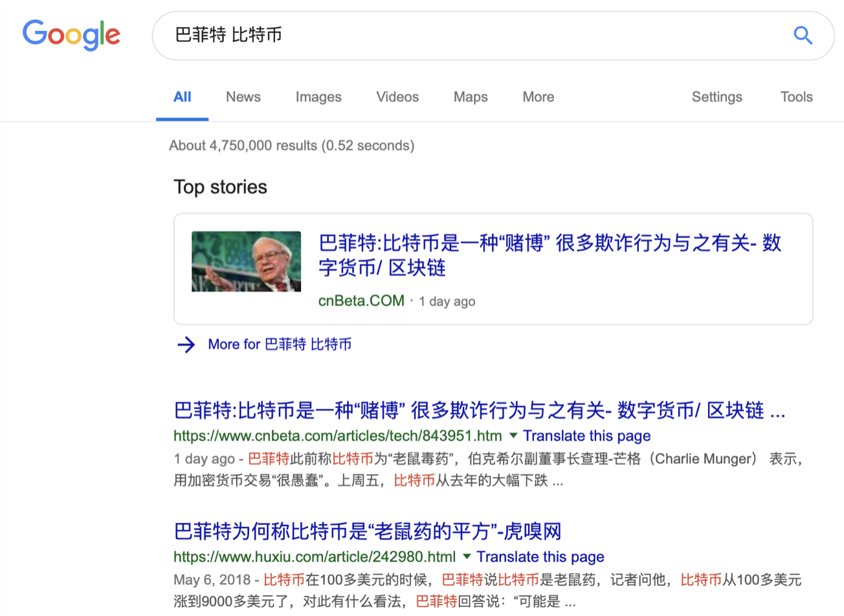This screenshot has width=844, height=616.
Task: Click the huxiu.com article URL
Action: pyautogui.click(x=315, y=556)
